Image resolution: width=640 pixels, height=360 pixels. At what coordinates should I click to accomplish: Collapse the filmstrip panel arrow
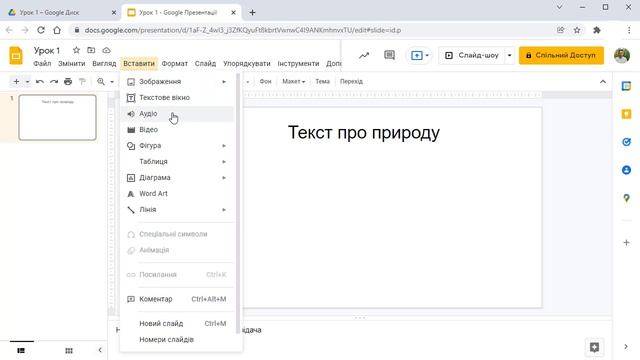pyautogui.click(x=100, y=350)
